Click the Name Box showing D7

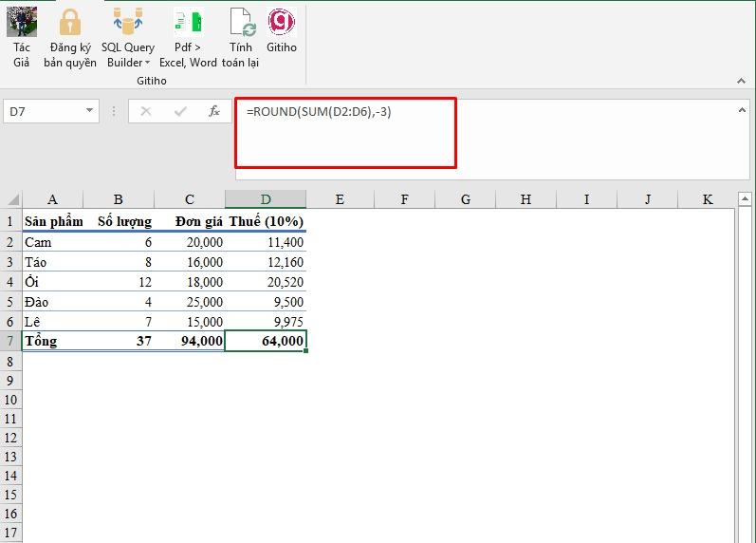44,111
